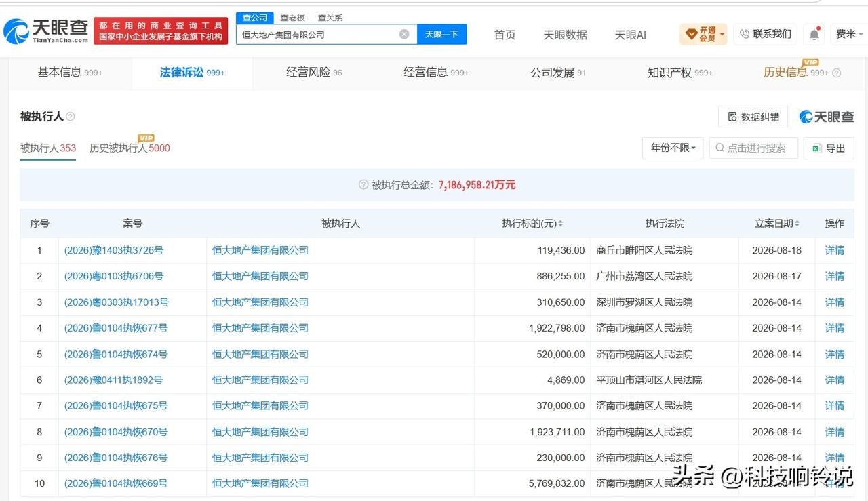Screen dimensions: 868x501
Task: Open case (2026)鲁0104执恢676号
Action: coord(116,458)
